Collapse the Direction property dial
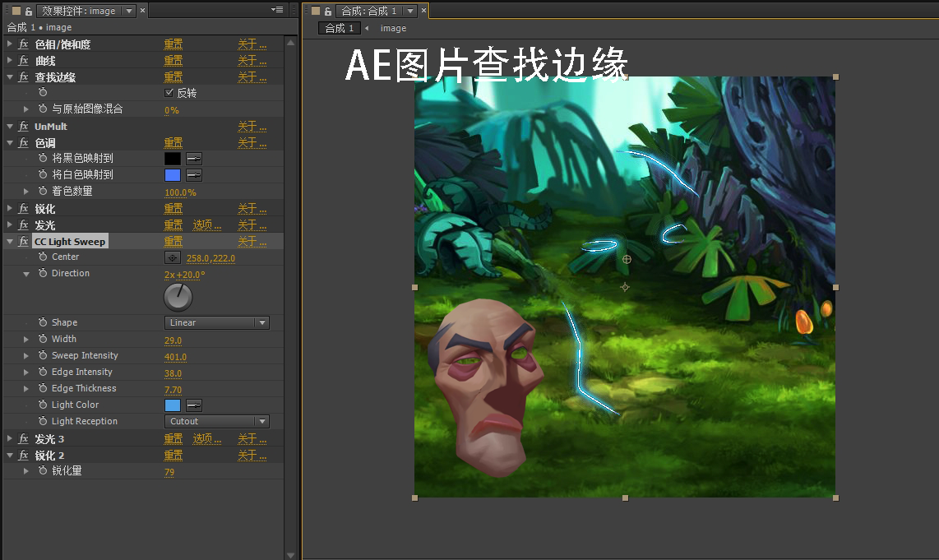This screenshot has width=939, height=560. (x=26, y=274)
